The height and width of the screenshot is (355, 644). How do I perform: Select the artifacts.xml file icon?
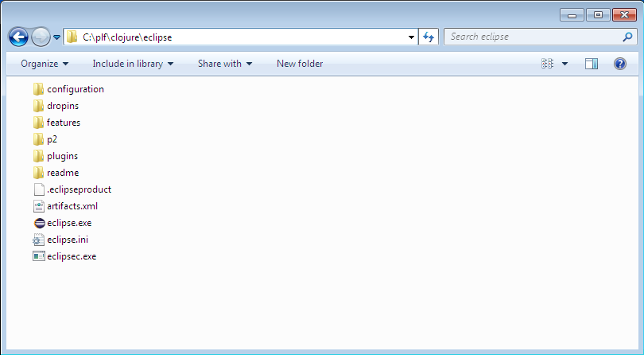39,206
